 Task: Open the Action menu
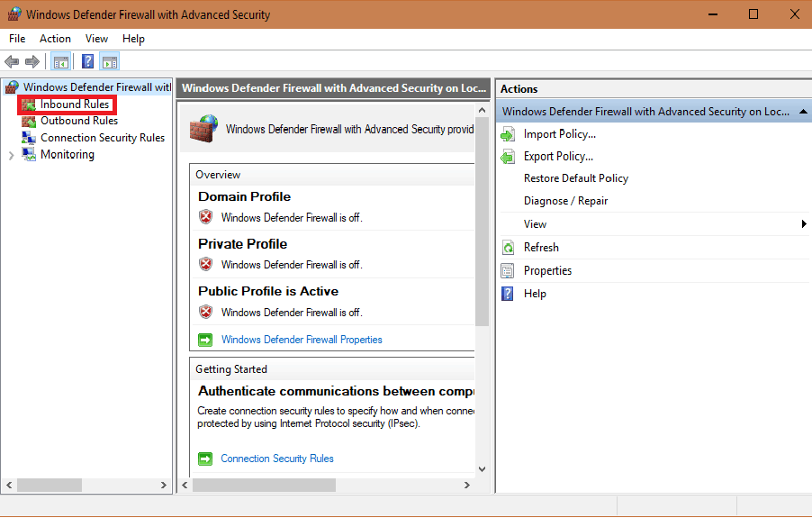pos(55,39)
